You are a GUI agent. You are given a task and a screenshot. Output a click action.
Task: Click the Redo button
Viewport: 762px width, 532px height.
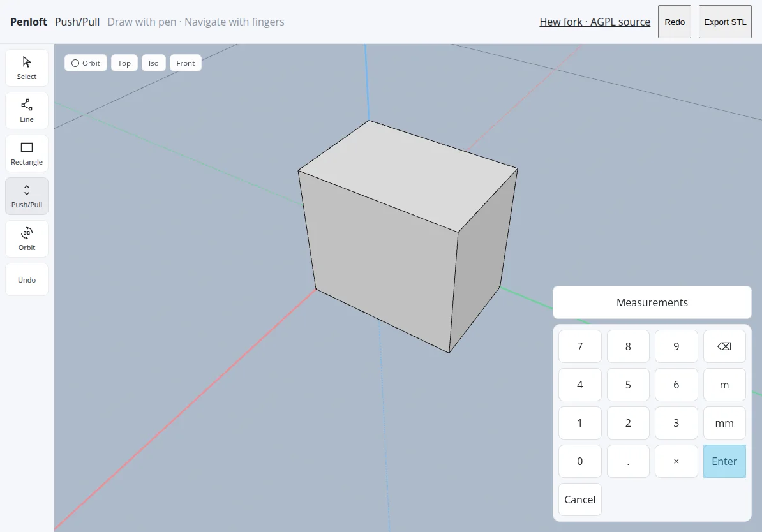pyautogui.click(x=675, y=22)
